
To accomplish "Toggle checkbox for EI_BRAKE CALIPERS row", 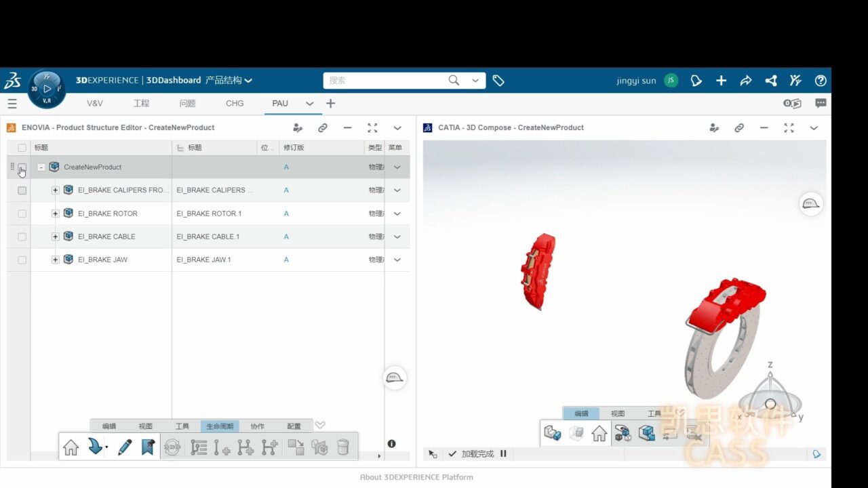I will tap(22, 190).
